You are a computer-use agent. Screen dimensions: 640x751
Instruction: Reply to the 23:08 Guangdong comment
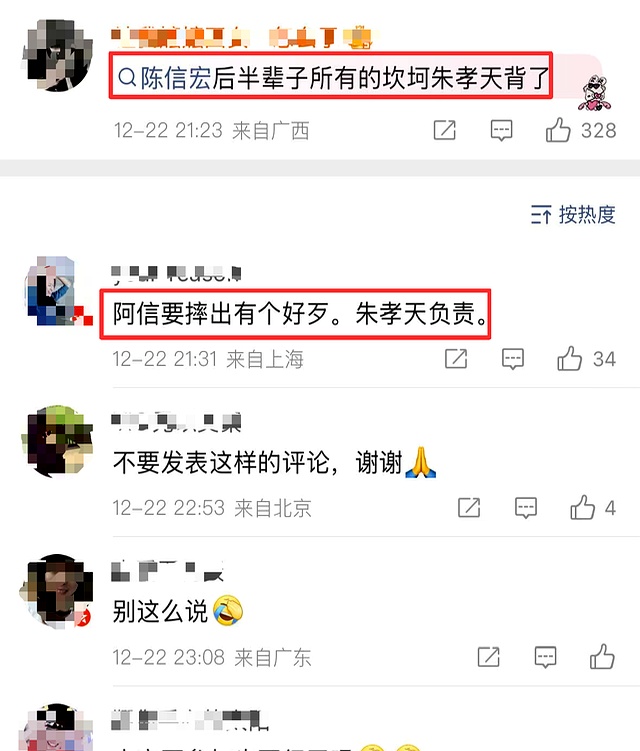pyautogui.click(x=545, y=657)
